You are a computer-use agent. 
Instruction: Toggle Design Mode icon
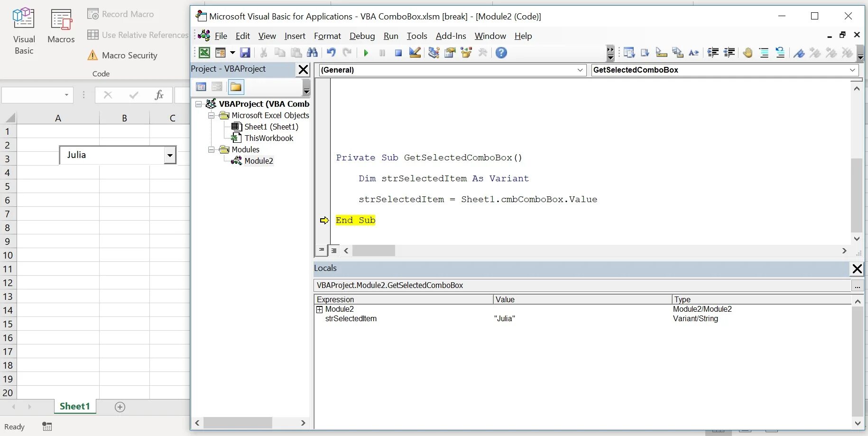tap(415, 53)
